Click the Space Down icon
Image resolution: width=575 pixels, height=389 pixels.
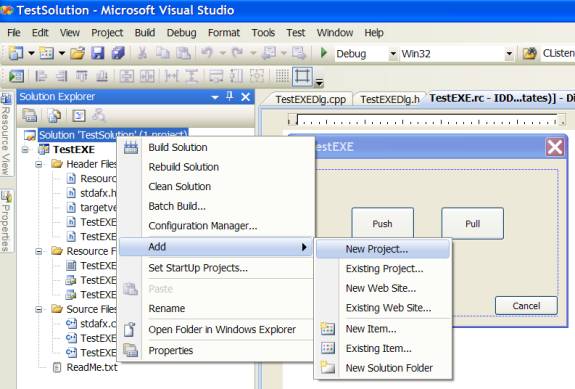191,76
